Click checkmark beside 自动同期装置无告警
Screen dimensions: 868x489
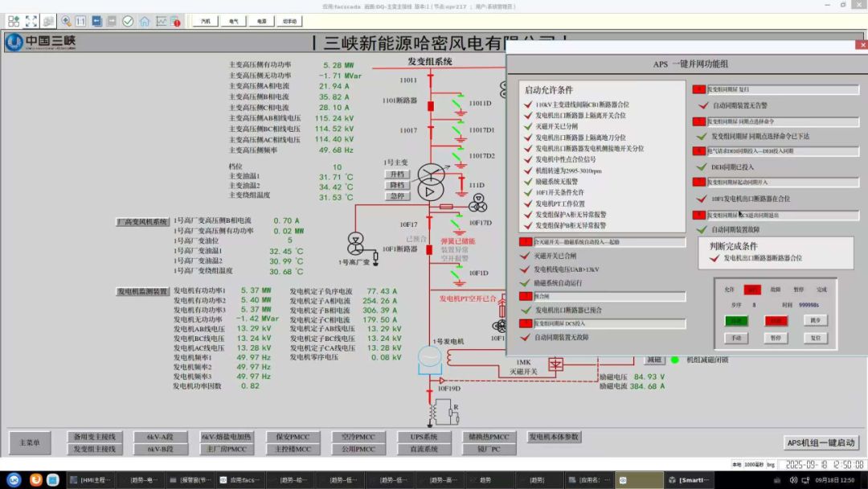[x=703, y=105]
